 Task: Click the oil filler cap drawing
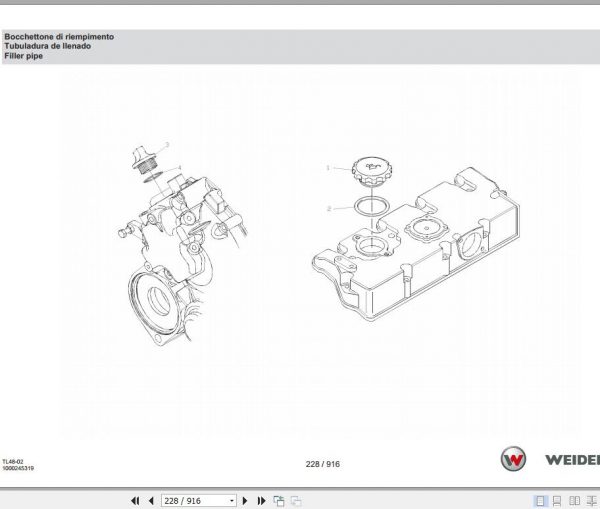pyautogui.click(x=372, y=171)
